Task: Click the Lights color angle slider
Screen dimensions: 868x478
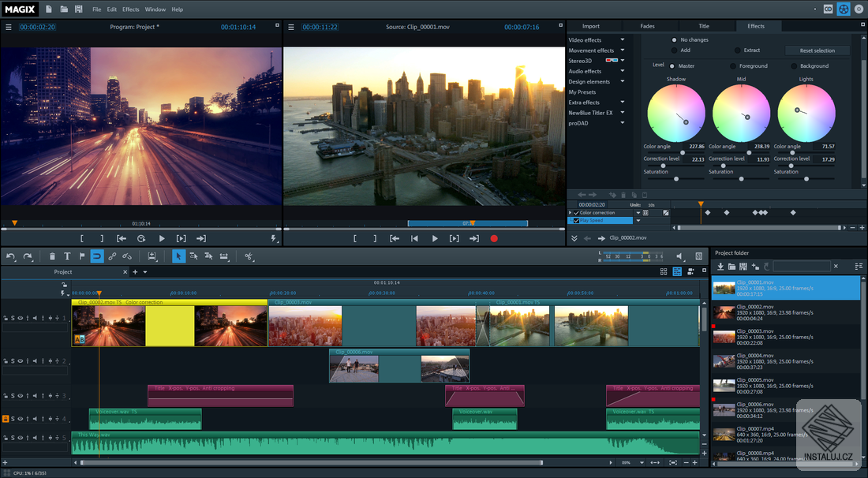Action: (806, 153)
